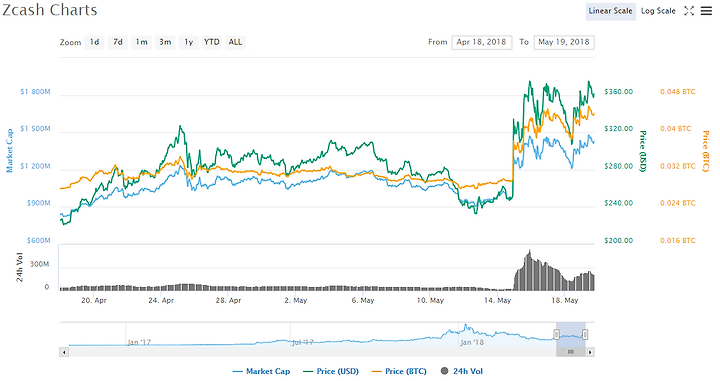Click the $200.00 price label
This screenshot has width=720, height=381.
pyautogui.click(x=619, y=241)
